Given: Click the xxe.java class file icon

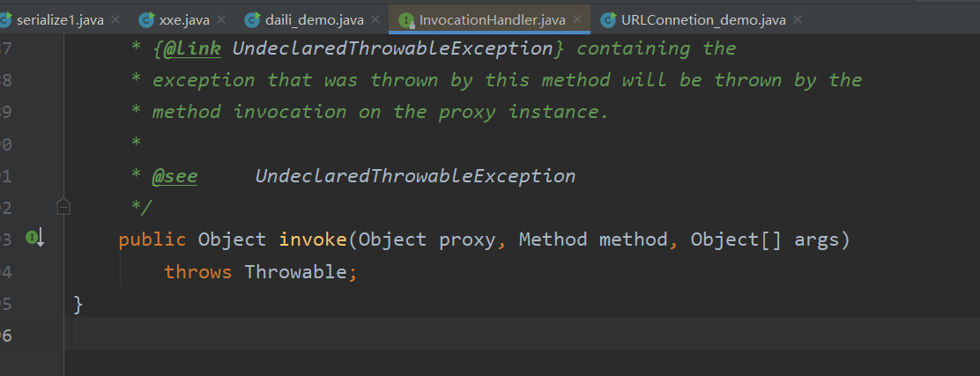Looking at the screenshot, I should click(x=147, y=20).
